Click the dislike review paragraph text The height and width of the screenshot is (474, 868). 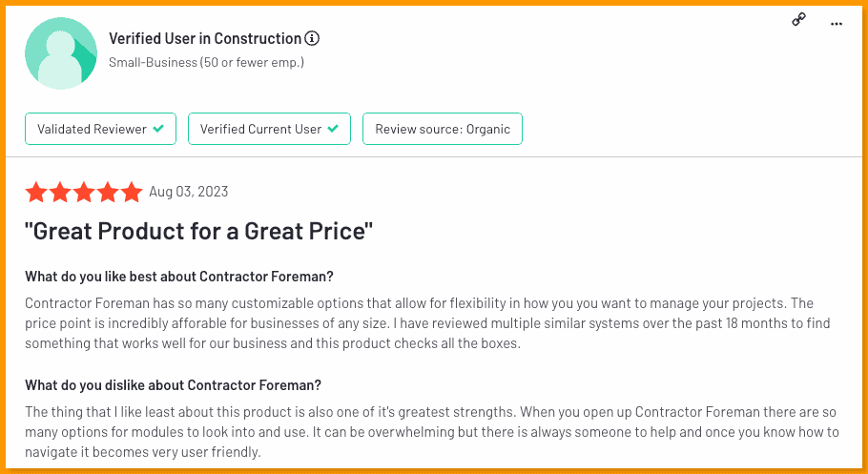coord(432,432)
